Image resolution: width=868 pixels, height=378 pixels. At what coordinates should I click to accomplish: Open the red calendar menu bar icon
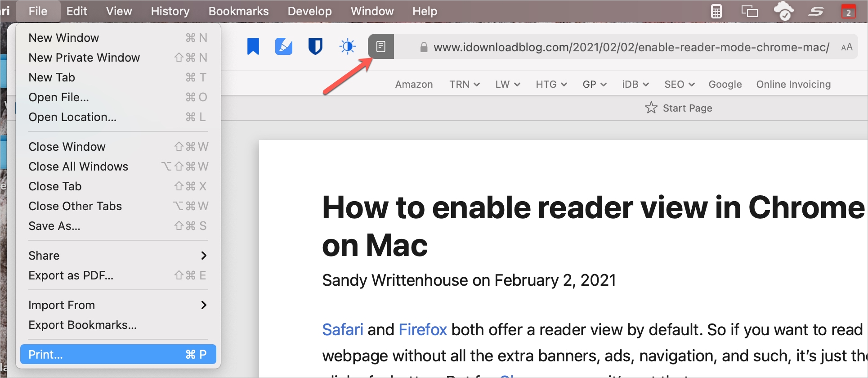point(848,11)
